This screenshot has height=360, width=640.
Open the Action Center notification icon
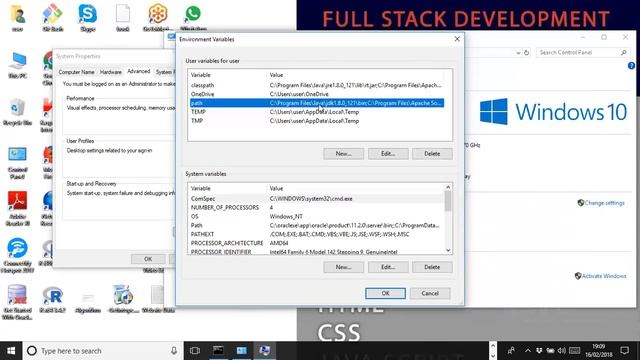624,351
